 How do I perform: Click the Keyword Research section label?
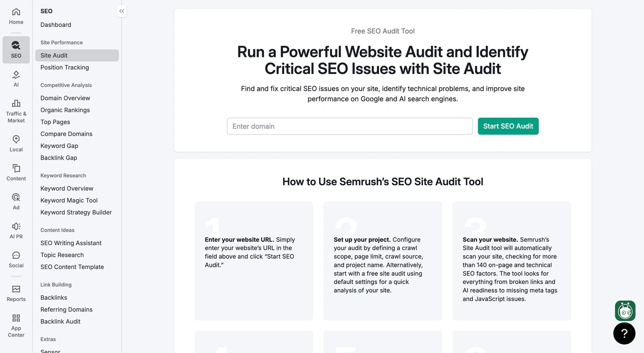point(63,176)
